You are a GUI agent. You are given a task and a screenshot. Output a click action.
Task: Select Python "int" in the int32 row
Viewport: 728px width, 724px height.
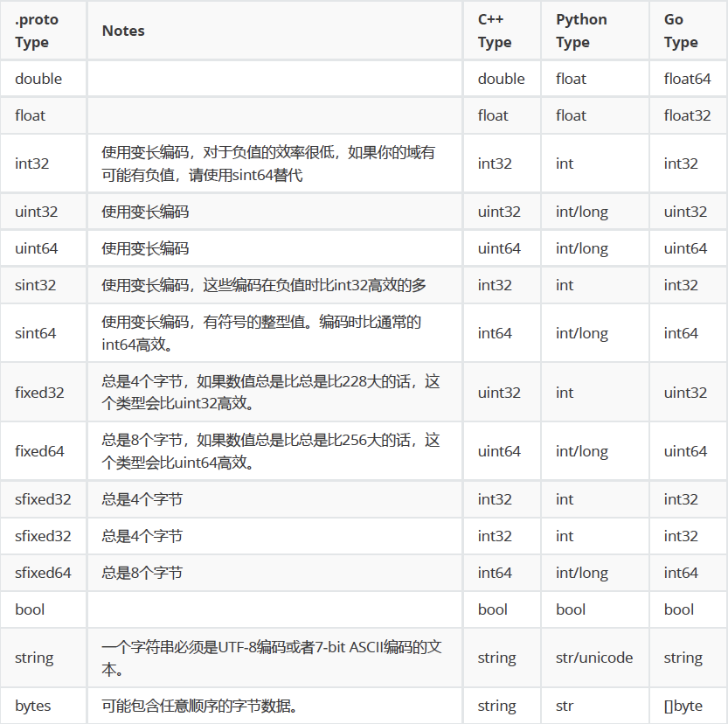(565, 164)
